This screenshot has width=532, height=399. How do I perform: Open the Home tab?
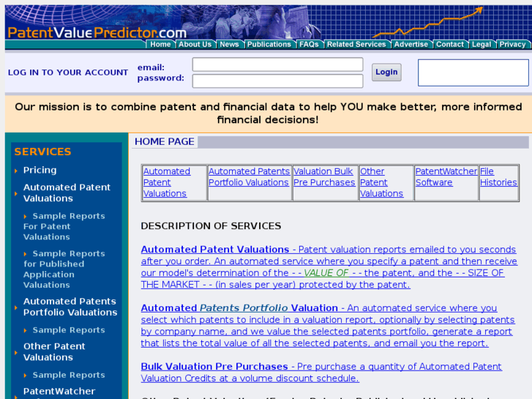pos(160,45)
